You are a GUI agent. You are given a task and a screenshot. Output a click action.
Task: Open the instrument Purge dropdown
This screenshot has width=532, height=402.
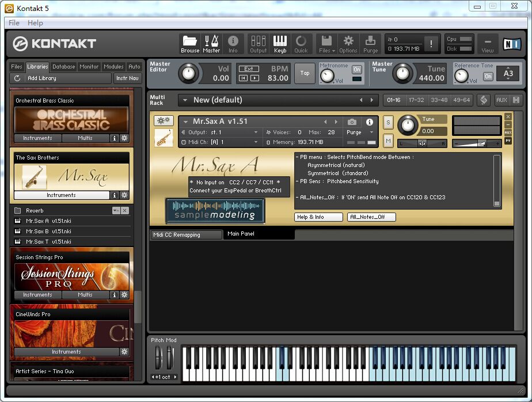click(x=371, y=132)
